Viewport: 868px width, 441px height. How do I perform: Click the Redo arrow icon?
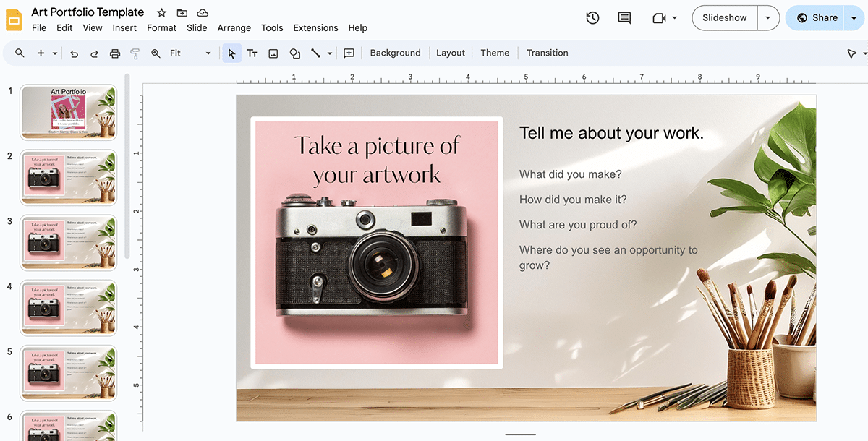pos(94,53)
